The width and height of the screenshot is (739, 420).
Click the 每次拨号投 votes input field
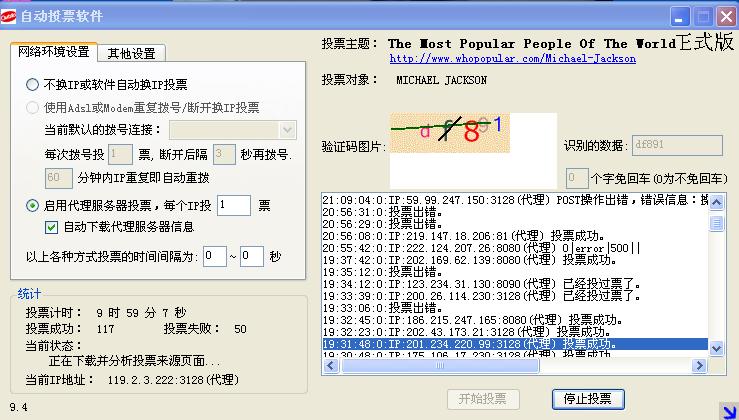pos(120,154)
